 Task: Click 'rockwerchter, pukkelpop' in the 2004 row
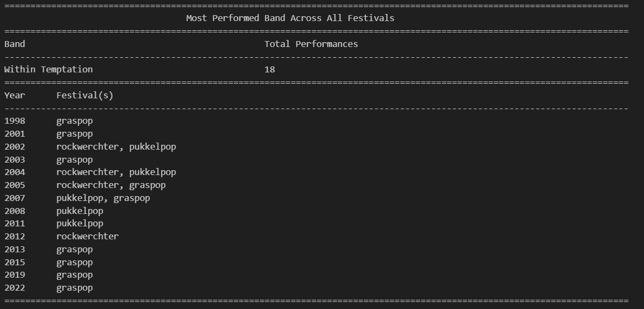[116, 172]
